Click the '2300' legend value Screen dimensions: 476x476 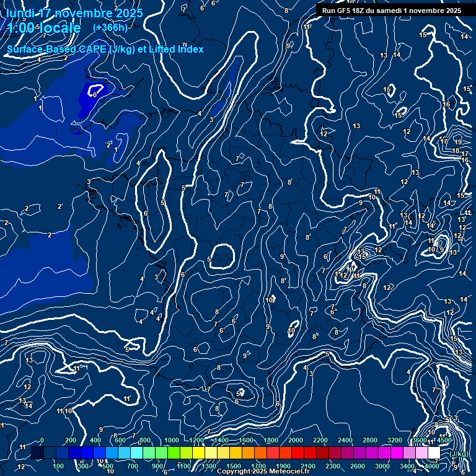[333, 466]
